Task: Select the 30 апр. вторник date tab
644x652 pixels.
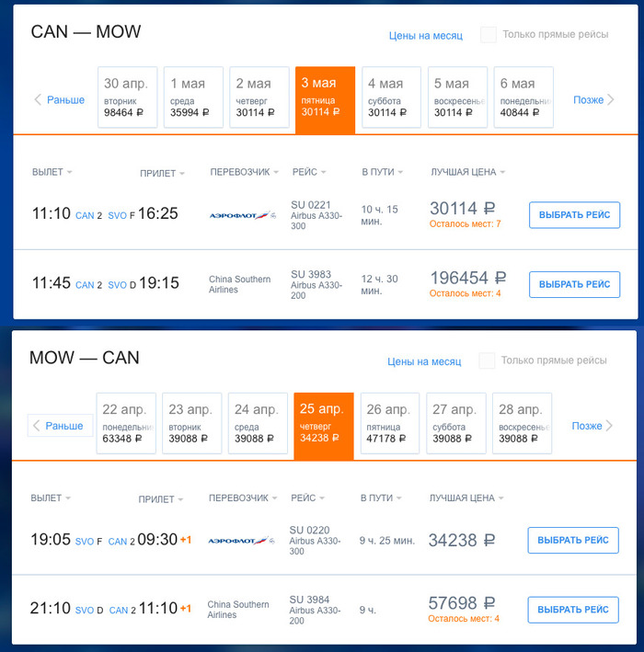Action: 127,97
